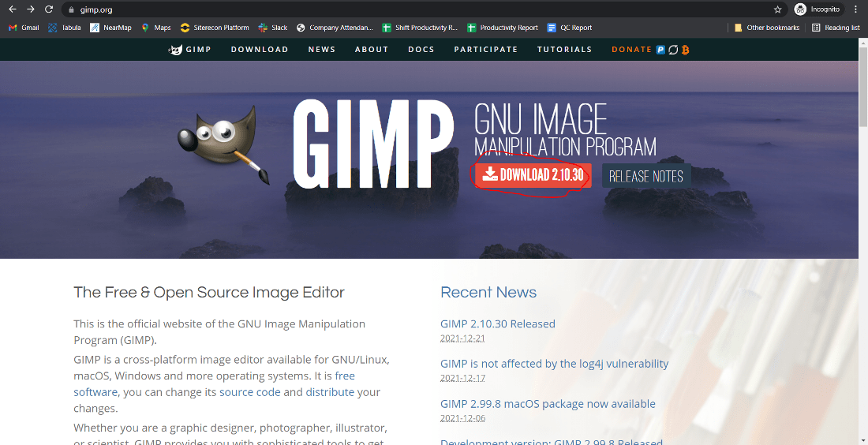Click the padlock icon in address bar
868x445 pixels.
coord(70,10)
